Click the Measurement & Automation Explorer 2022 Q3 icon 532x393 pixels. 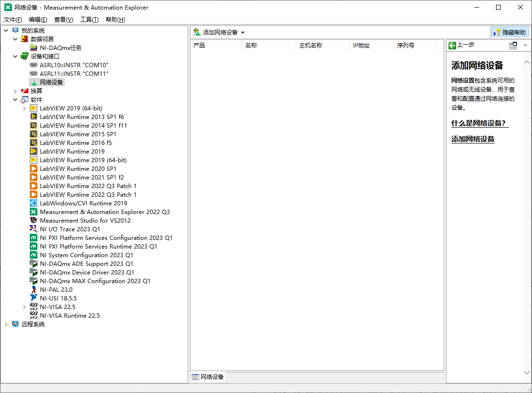tap(34, 212)
